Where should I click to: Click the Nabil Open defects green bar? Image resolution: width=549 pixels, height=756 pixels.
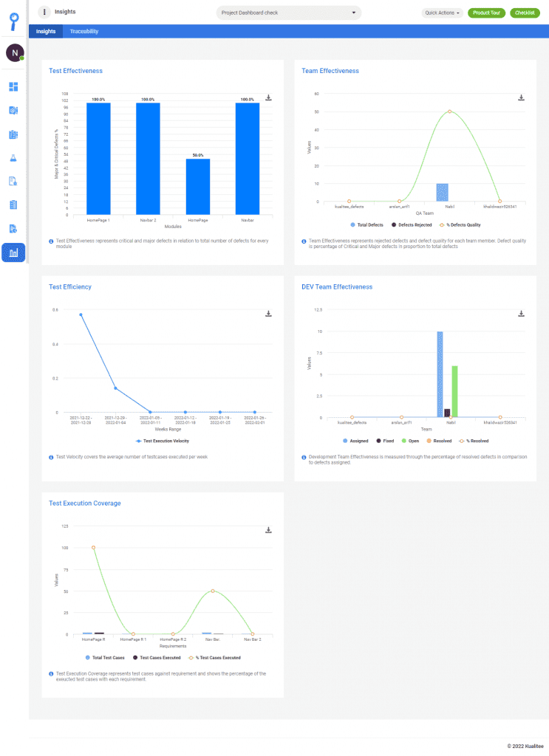[x=455, y=391]
